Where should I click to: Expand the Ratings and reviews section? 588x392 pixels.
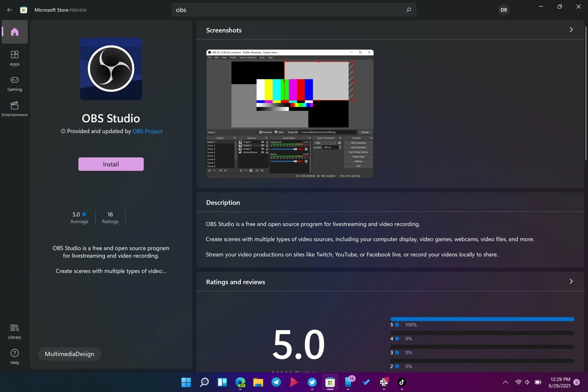(x=571, y=281)
